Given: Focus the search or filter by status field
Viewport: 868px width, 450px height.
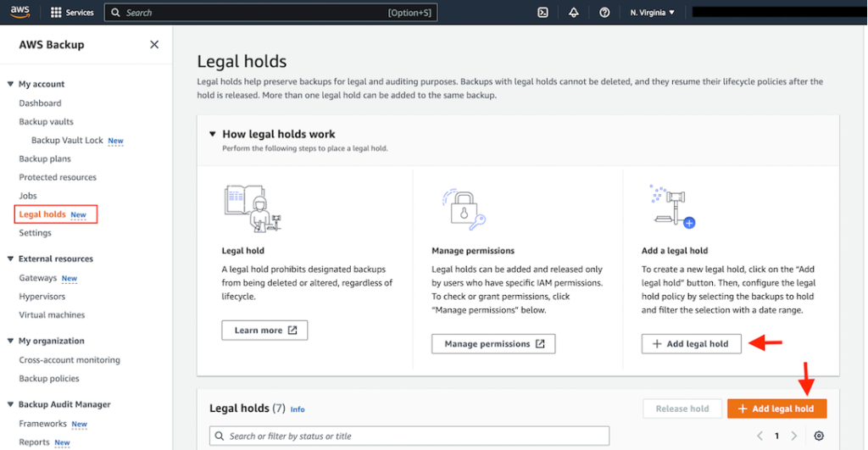Looking at the screenshot, I should tap(409, 436).
